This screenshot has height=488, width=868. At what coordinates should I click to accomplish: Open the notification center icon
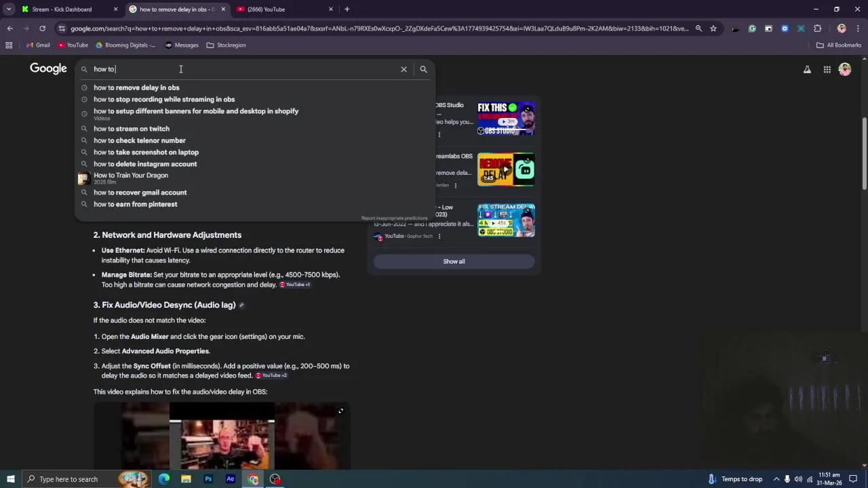(853, 479)
